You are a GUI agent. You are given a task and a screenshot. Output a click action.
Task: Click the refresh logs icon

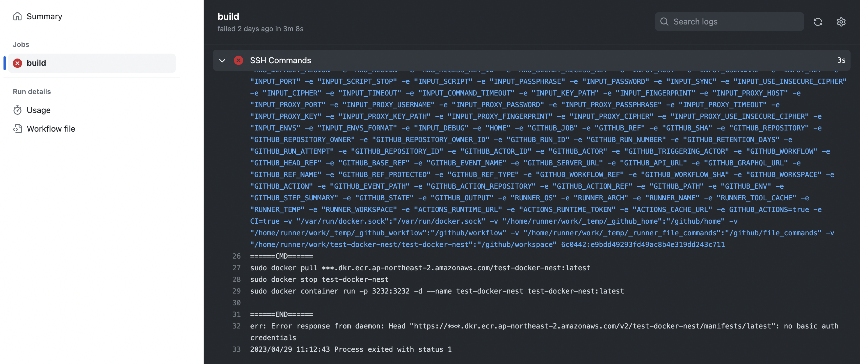pos(818,22)
